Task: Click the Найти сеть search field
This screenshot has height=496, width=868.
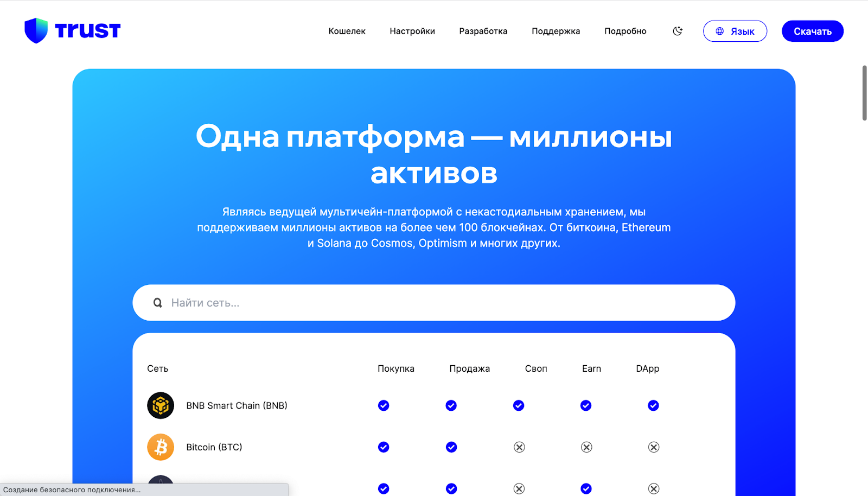Action: (434, 303)
